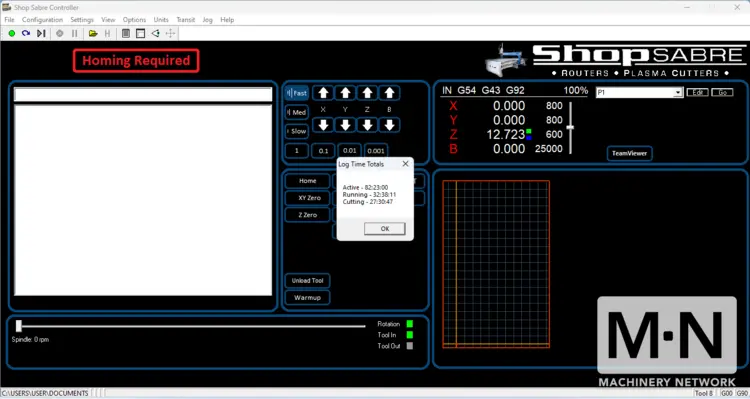Click the window layout toolbar icon

(141, 33)
